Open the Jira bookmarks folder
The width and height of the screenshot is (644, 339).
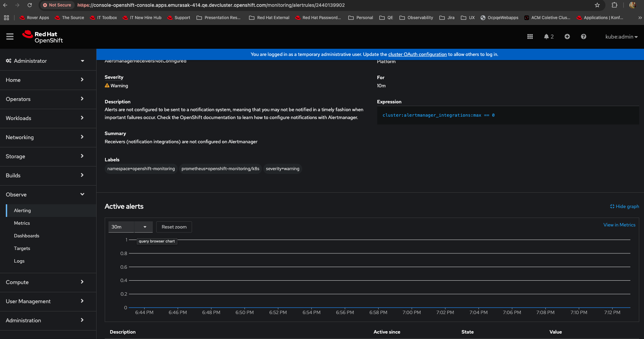pyautogui.click(x=447, y=18)
